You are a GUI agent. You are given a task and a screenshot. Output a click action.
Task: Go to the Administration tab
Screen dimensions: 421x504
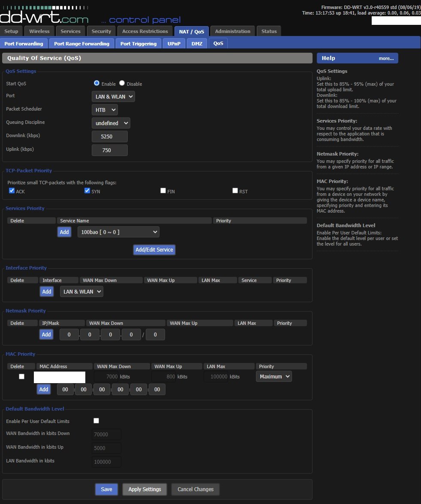point(232,31)
